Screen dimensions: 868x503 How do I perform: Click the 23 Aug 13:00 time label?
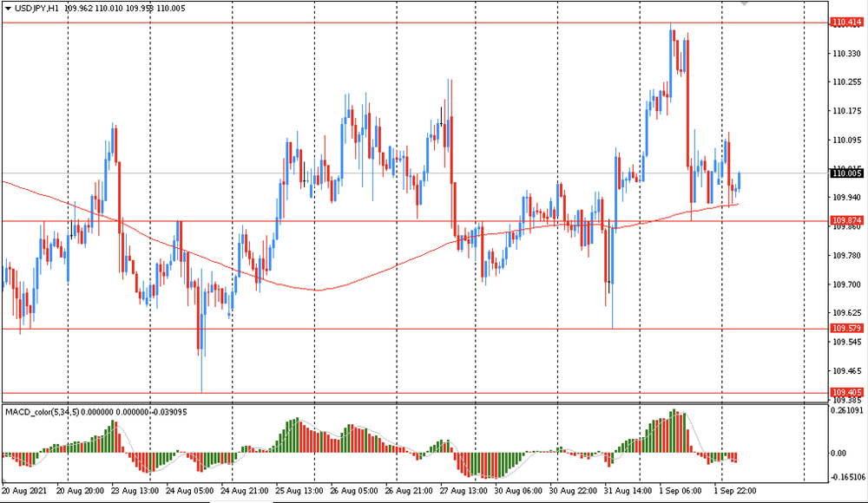coord(135,491)
